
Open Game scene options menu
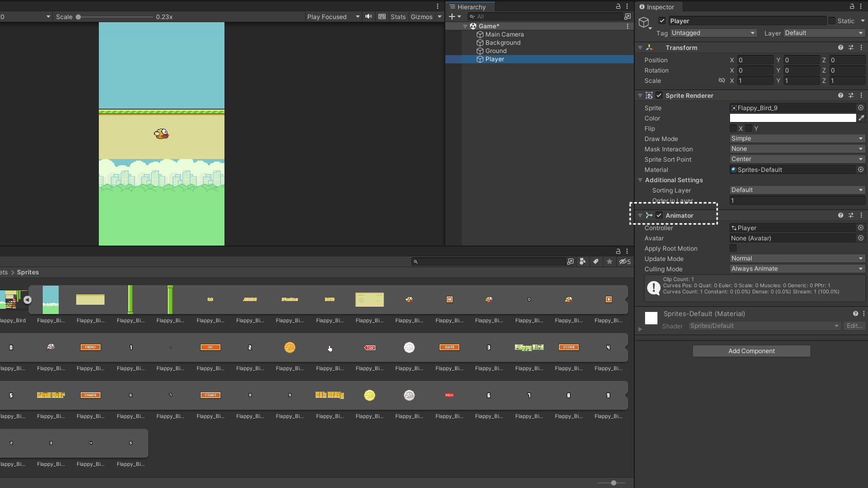pyautogui.click(x=628, y=26)
